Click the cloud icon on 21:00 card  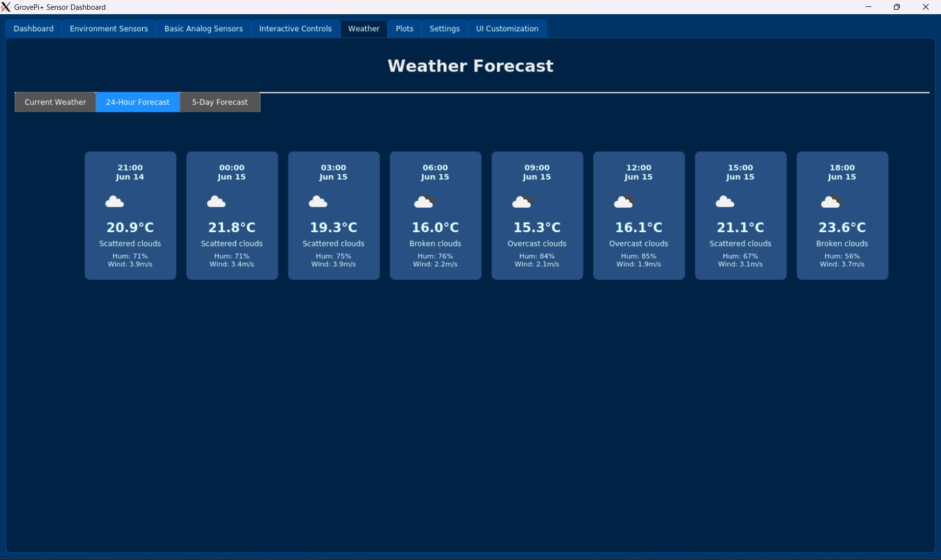(x=115, y=202)
